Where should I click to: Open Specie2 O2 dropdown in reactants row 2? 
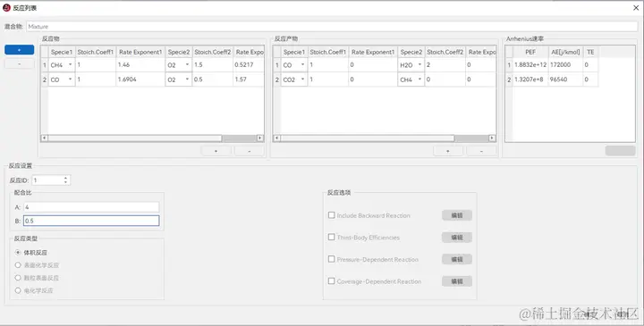179,79
